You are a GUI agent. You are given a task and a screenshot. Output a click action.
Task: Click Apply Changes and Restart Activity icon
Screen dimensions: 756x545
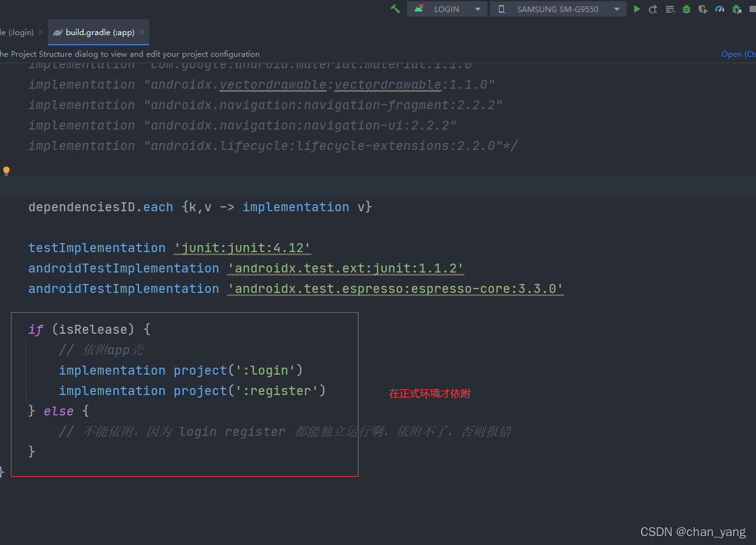click(x=653, y=9)
